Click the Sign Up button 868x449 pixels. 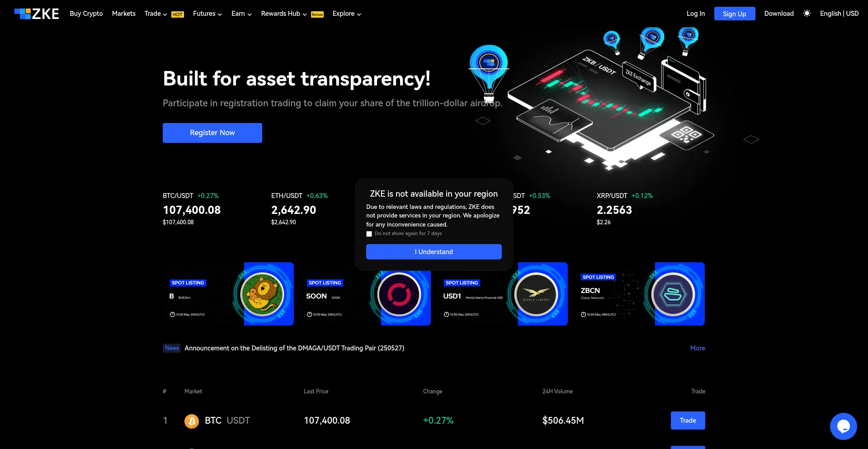coord(735,14)
